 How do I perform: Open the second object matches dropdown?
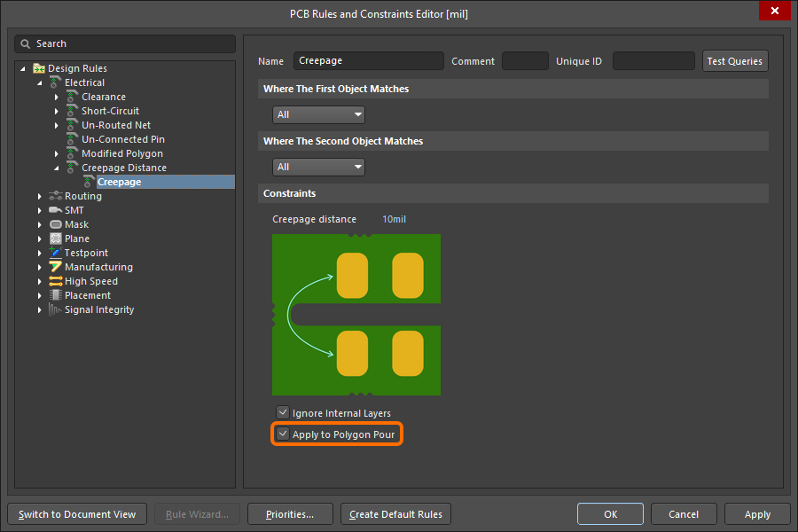[318, 167]
